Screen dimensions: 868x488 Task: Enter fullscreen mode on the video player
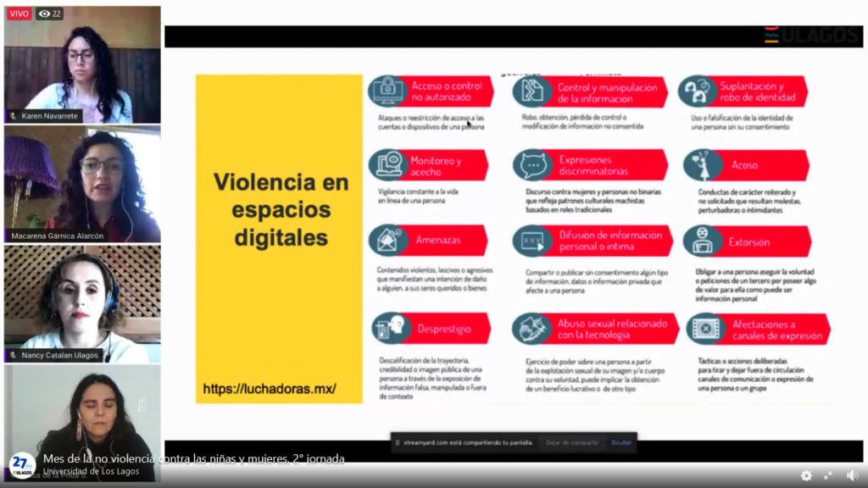pyautogui.click(x=828, y=475)
